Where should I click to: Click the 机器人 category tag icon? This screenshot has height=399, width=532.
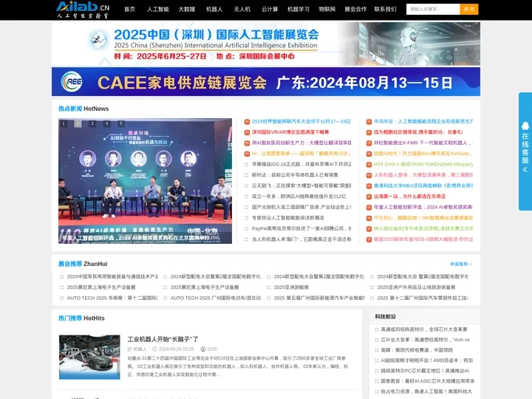[129, 349]
